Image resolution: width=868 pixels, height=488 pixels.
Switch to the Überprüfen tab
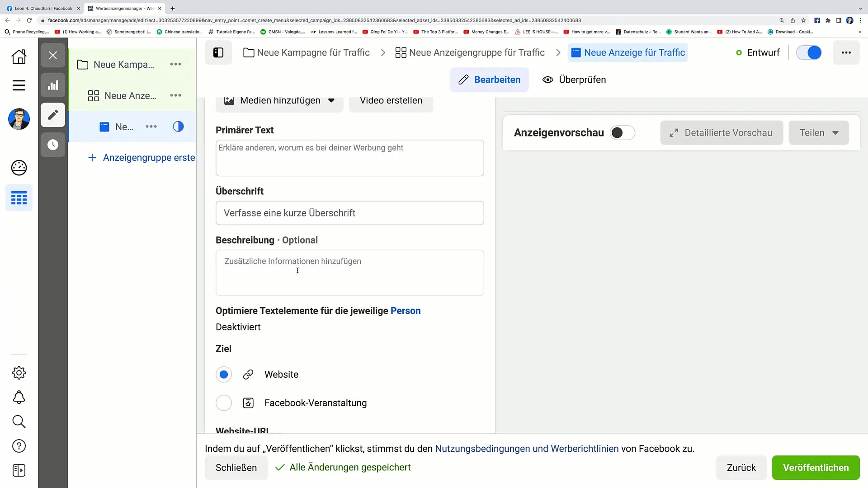pyautogui.click(x=574, y=80)
